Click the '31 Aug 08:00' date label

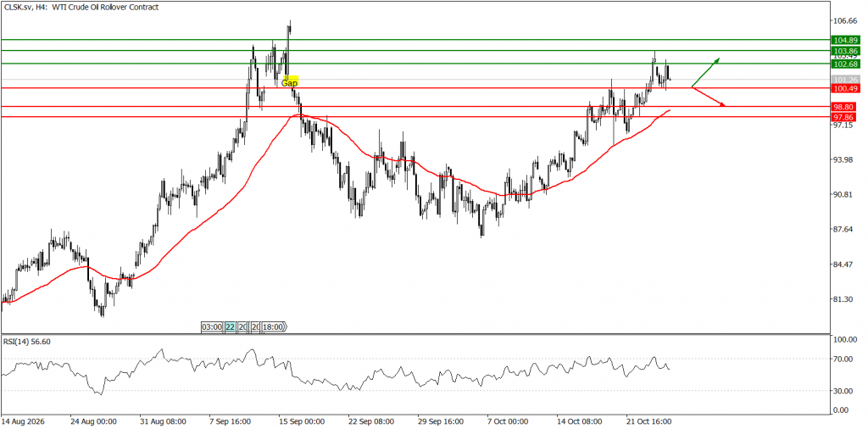coord(162,422)
